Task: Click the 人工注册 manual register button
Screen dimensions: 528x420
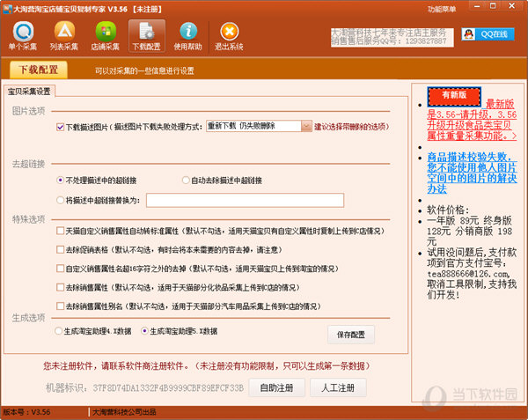Action: [338, 388]
